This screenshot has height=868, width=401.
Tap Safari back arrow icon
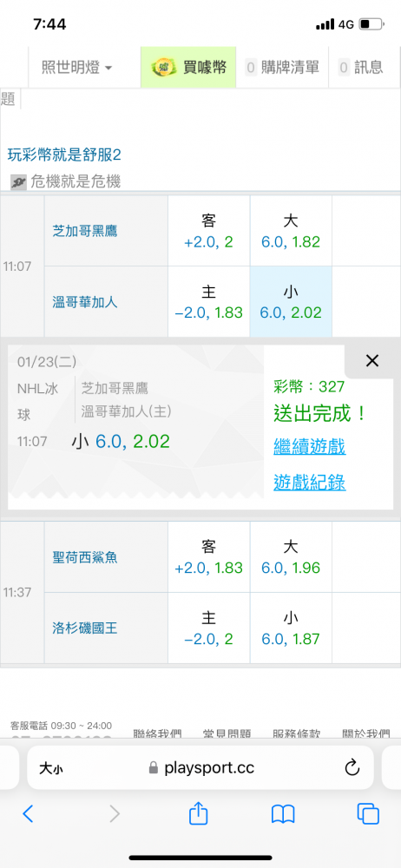click(29, 814)
